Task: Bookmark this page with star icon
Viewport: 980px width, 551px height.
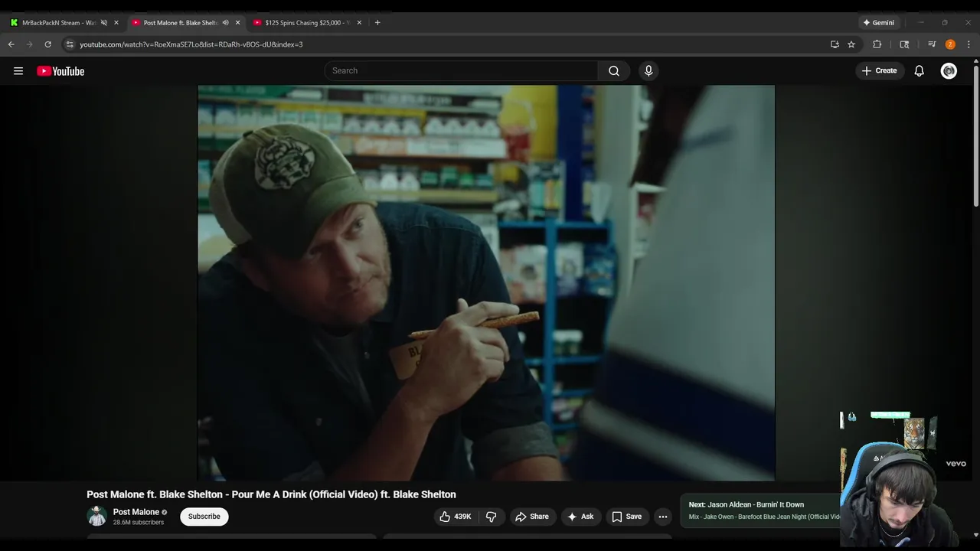Action: pos(851,44)
